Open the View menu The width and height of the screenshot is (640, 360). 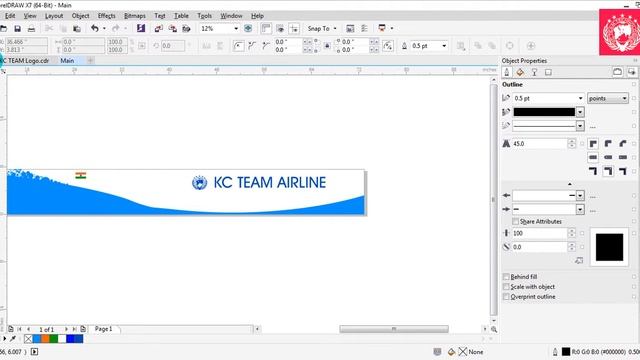[x=30, y=16]
